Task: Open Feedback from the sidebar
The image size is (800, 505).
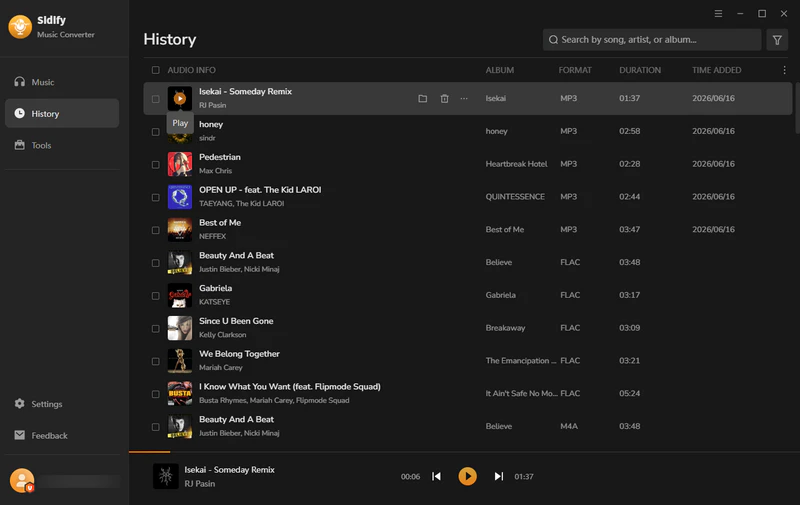Action: coord(62,436)
